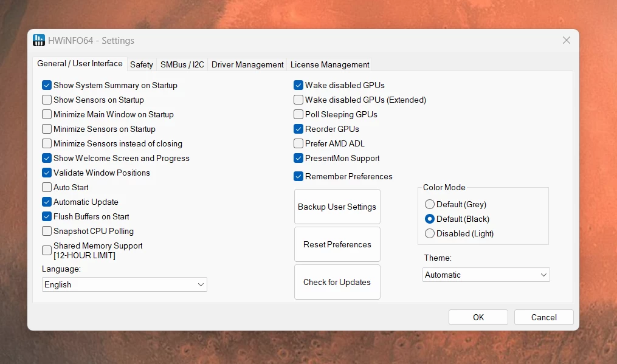
Task: Check Shared Memory Support 12-hour limit
Action: click(x=47, y=250)
